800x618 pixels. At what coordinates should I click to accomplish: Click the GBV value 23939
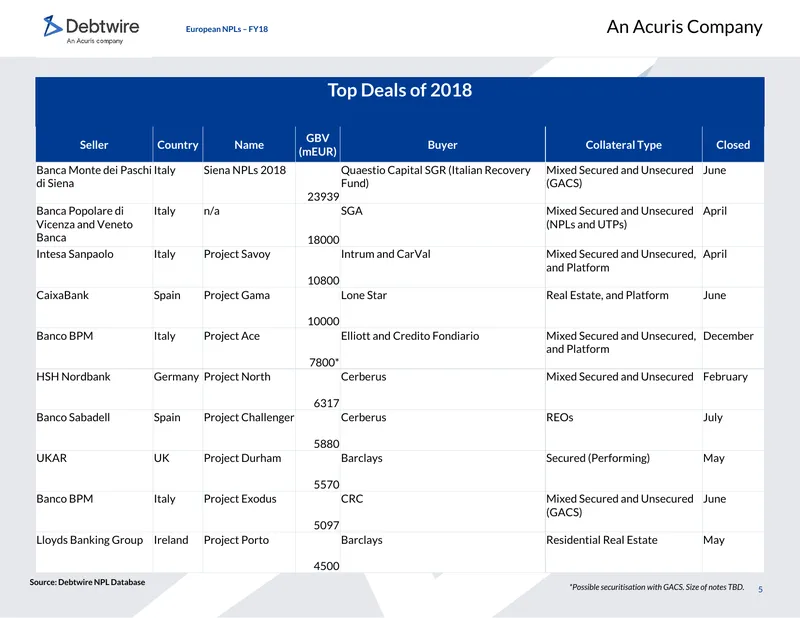pyautogui.click(x=323, y=197)
